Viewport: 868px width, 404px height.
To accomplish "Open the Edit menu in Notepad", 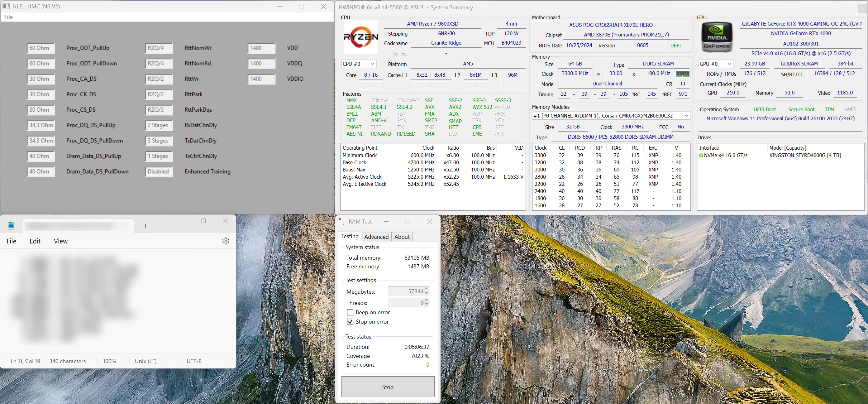I will pos(35,241).
